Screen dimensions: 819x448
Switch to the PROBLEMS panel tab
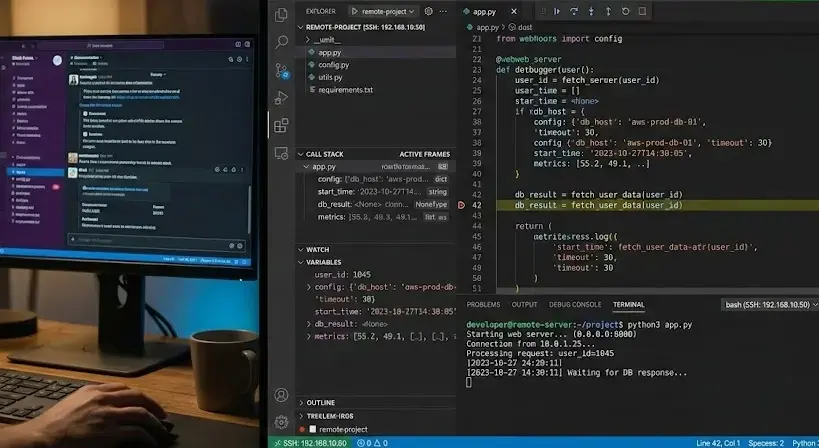[x=483, y=305]
